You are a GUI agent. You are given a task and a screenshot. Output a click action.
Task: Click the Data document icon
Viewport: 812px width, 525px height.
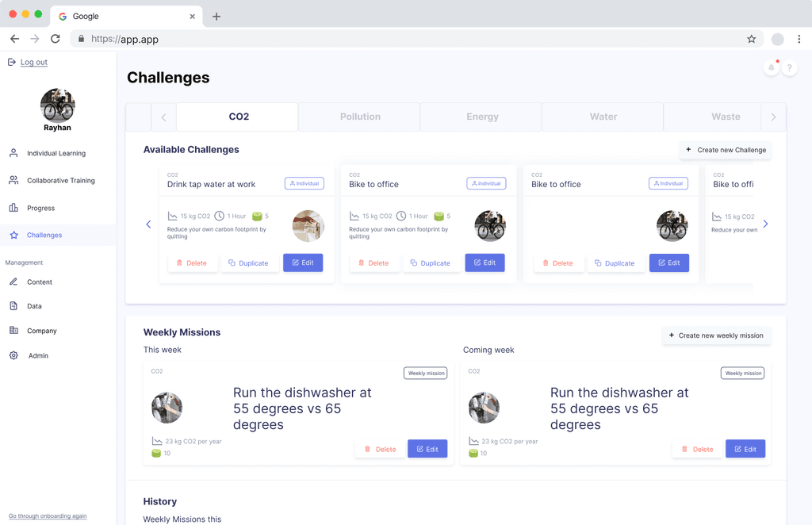13,306
